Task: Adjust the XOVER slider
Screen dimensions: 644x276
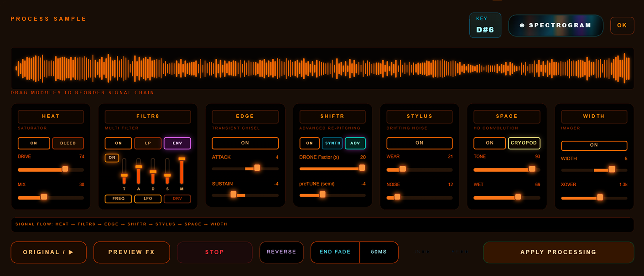Action: (x=594, y=198)
